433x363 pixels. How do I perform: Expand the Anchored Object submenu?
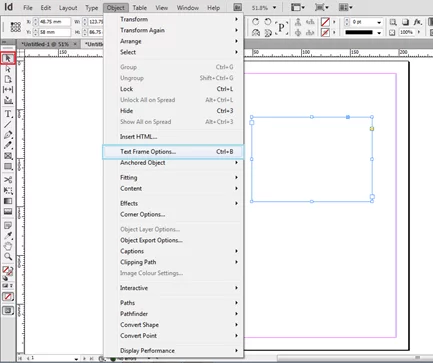click(173, 163)
